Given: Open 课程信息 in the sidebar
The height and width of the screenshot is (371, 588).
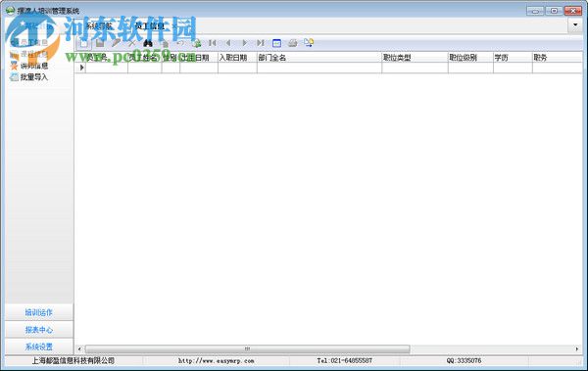Looking at the screenshot, I should (x=29, y=54).
